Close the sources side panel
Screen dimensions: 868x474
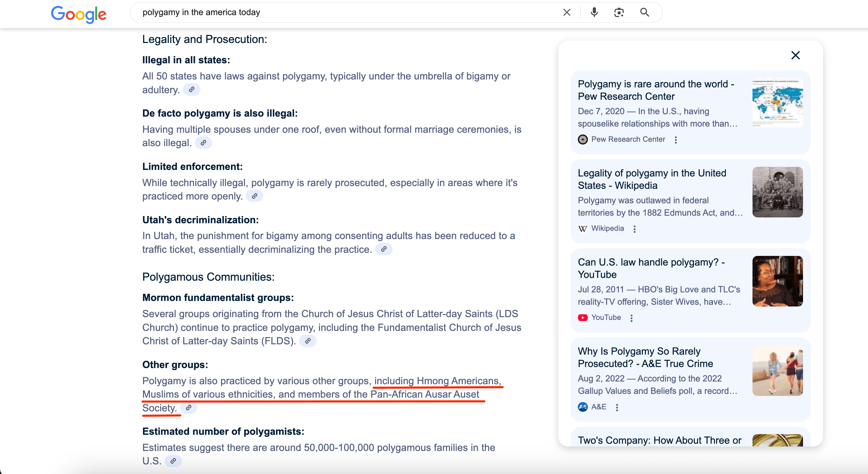tap(795, 55)
